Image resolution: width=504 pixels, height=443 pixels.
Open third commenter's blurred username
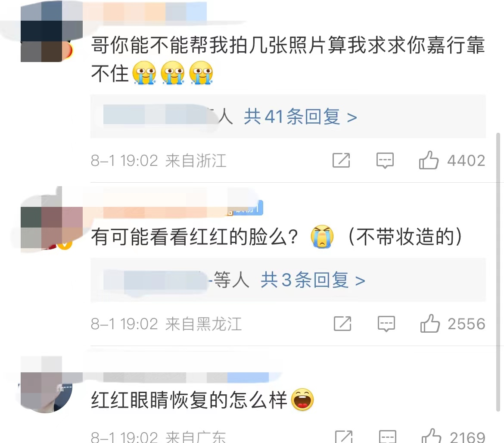pyautogui.click(x=177, y=377)
